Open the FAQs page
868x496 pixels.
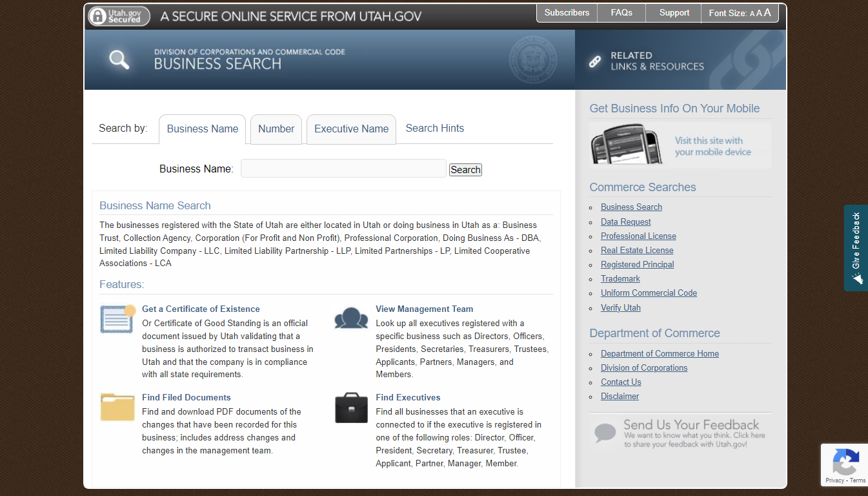coord(621,13)
